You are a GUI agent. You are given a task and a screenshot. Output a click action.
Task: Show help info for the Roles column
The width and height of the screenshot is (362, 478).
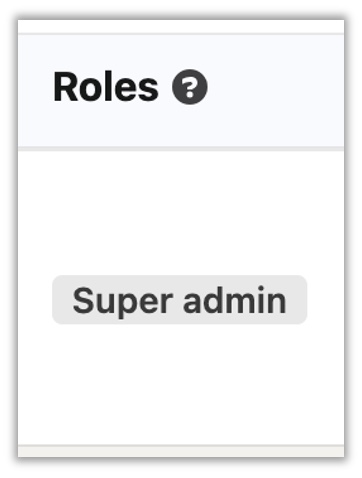(190, 87)
